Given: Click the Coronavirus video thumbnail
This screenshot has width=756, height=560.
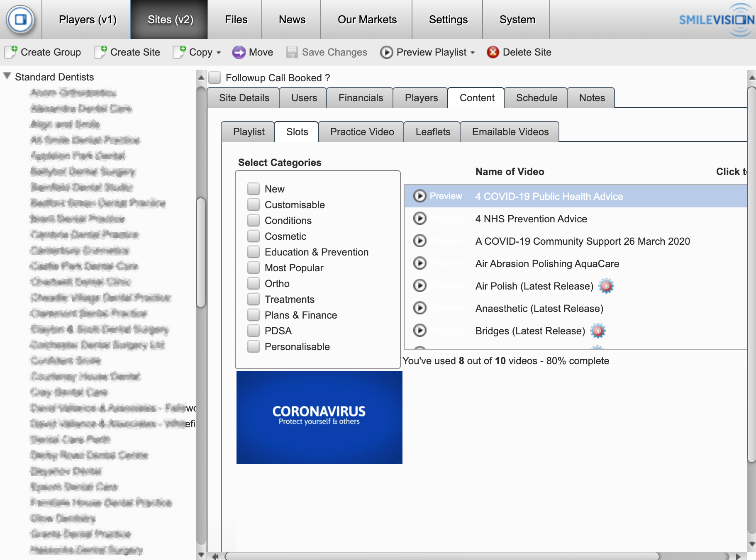Looking at the screenshot, I should click(319, 417).
